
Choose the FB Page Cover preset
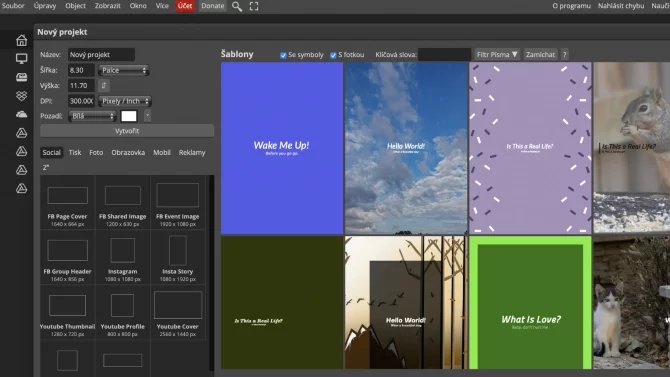[68, 203]
